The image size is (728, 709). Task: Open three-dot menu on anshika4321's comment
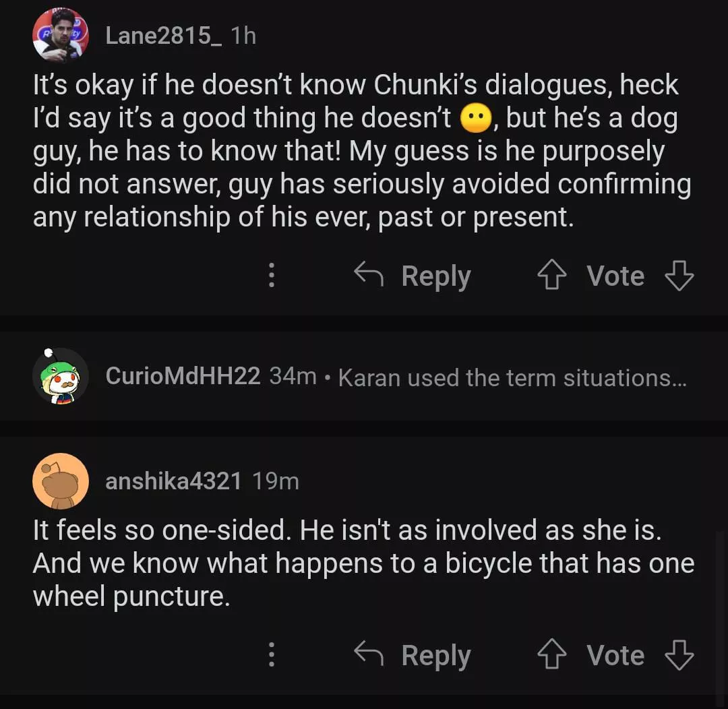point(272,656)
